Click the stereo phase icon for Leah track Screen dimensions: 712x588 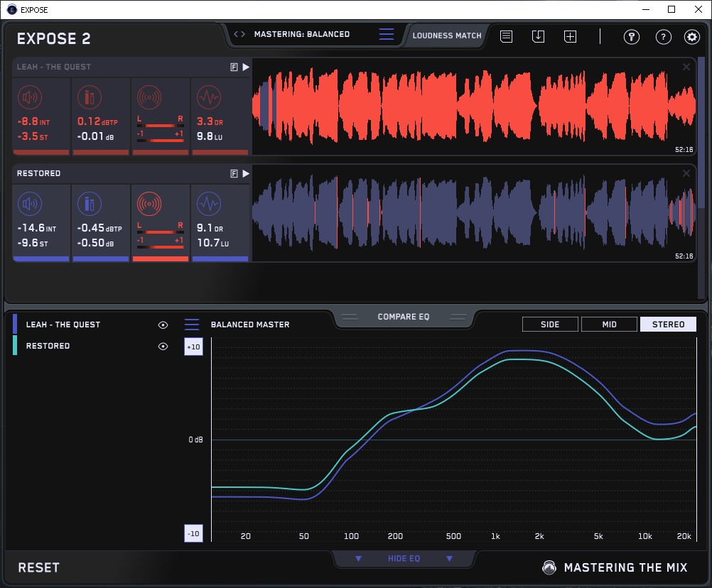point(149,97)
